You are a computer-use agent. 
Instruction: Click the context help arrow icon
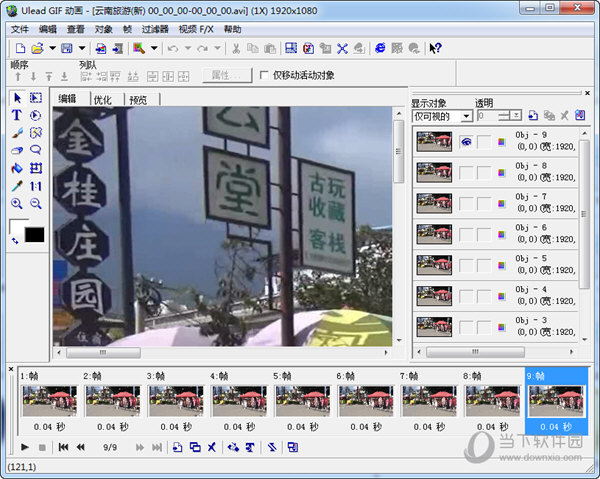pyautogui.click(x=435, y=48)
